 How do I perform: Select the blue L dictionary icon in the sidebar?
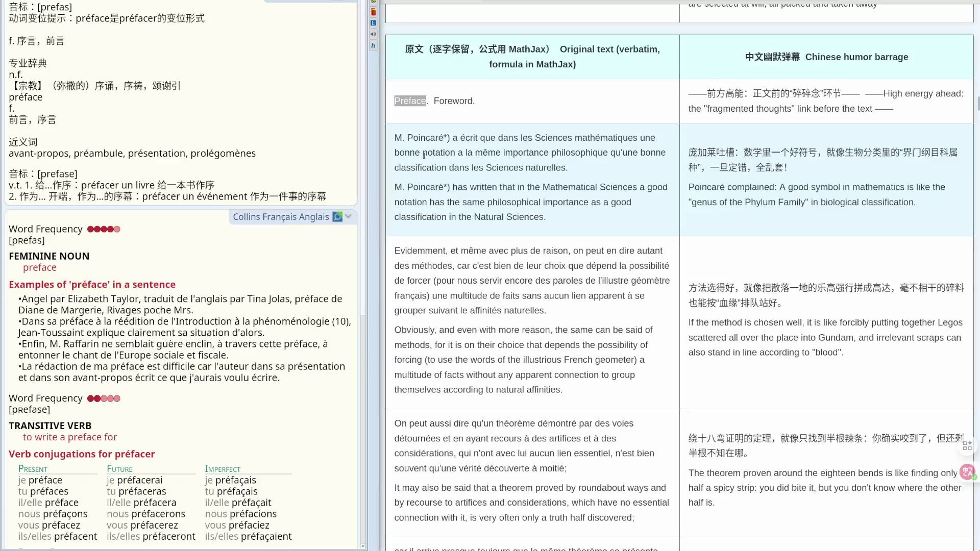pos(373,23)
